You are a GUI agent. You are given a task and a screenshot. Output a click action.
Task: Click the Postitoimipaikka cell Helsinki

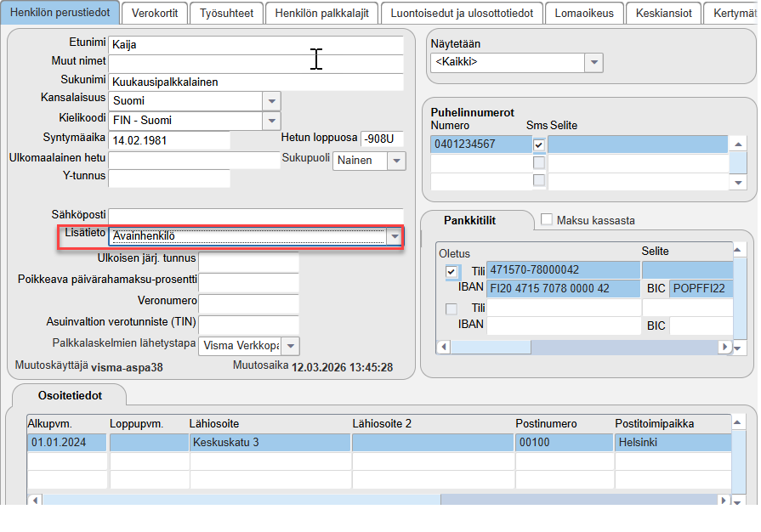click(673, 442)
